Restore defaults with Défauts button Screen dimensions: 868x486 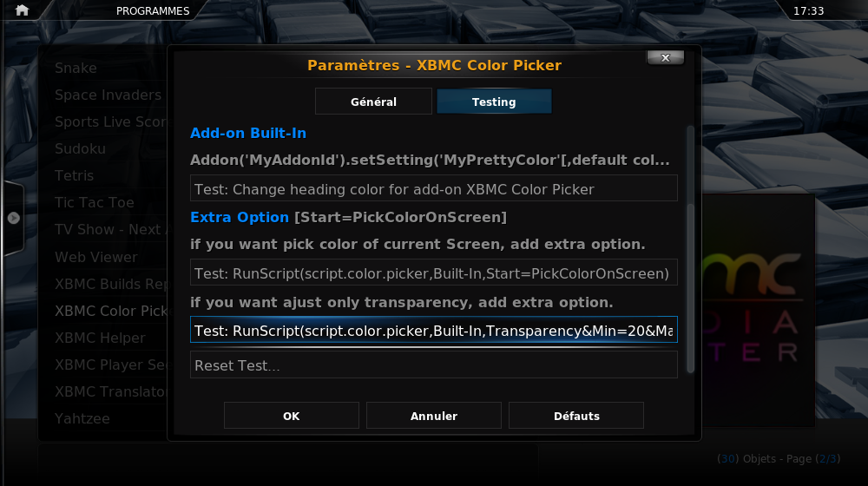click(x=576, y=416)
